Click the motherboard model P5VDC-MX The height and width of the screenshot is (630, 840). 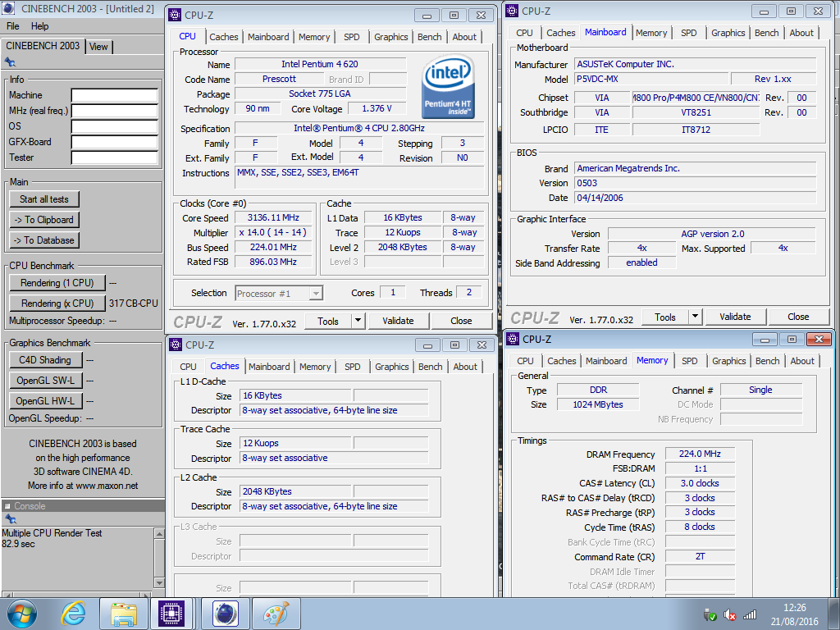[652, 79]
